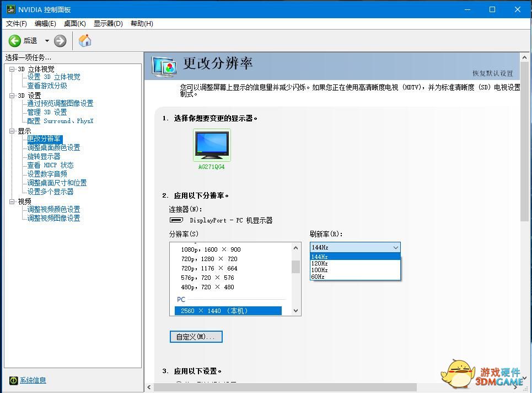This screenshot has height=393, width=532.
Task: Toggle the 刷新率 combo box arrow
Action: [396, 247]
